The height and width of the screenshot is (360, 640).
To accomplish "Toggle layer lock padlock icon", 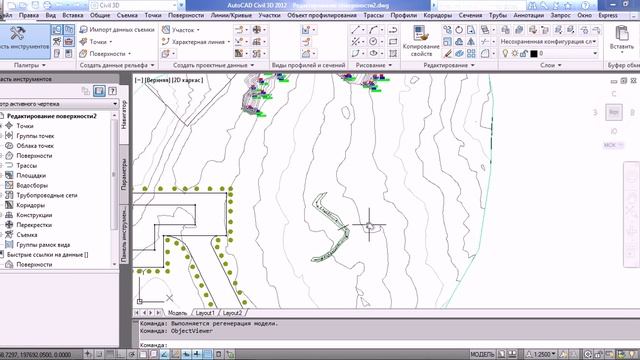I will coord(524,53).
